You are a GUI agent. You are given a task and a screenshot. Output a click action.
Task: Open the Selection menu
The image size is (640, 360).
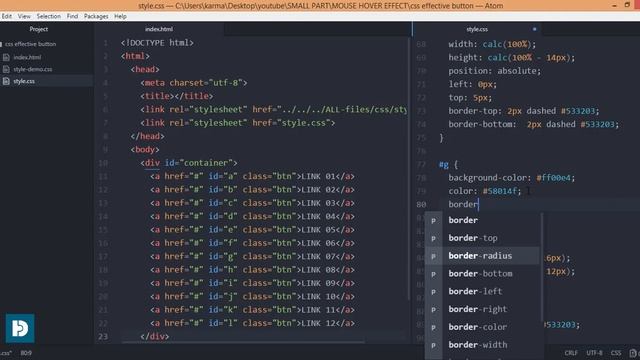[49, 16]
